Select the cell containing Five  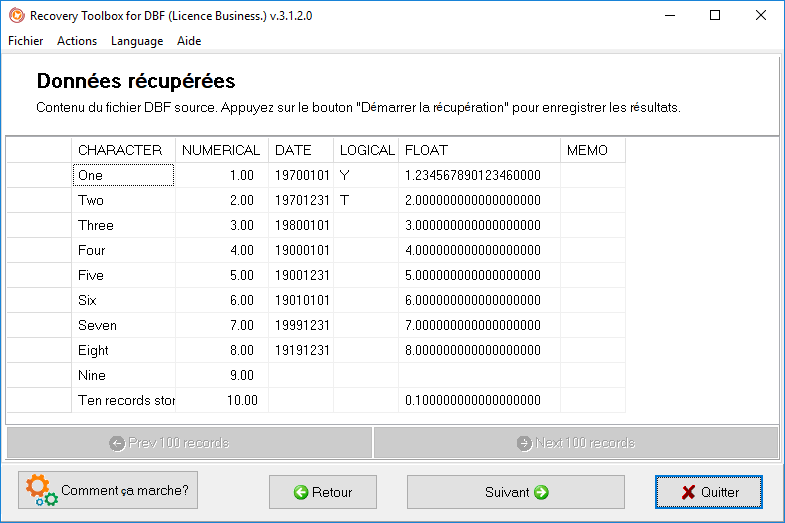pyautogui.click(x=124, y=275)
